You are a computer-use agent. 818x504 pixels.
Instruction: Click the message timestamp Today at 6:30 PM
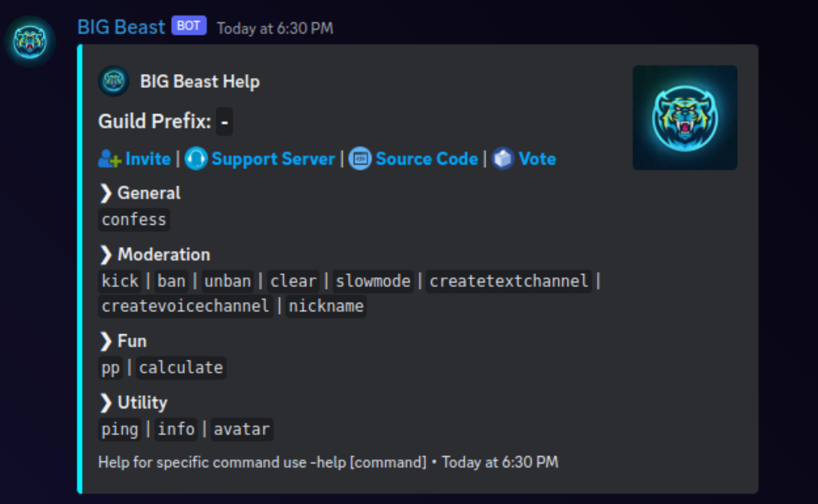[x=275, y=28]
